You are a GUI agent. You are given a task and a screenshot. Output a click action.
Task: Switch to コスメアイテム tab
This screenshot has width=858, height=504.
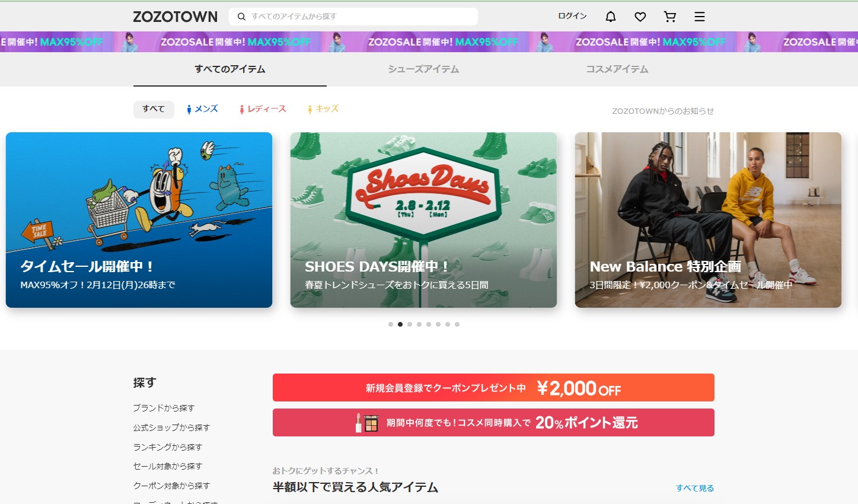(617, 69)
